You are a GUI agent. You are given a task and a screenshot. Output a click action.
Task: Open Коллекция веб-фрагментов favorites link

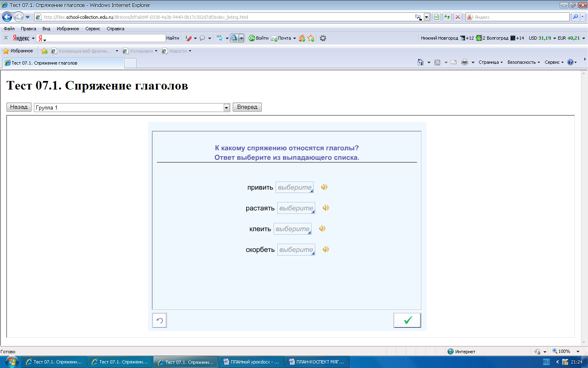[85, 51]
